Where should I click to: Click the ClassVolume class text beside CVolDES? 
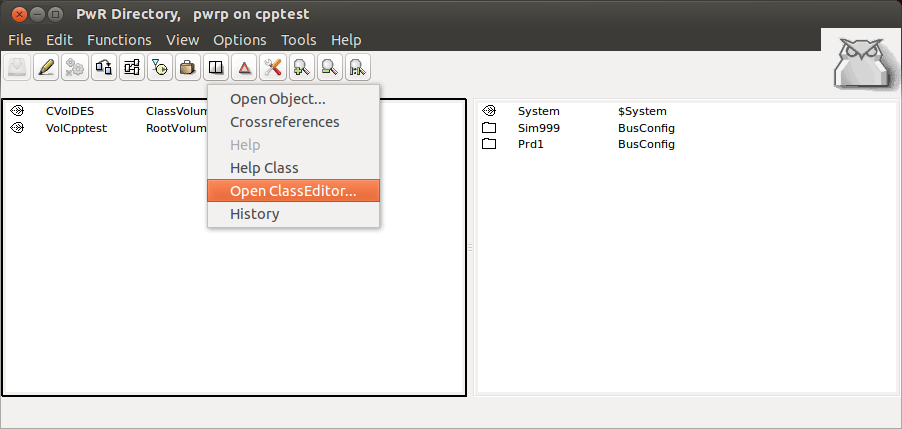[177, 111]
